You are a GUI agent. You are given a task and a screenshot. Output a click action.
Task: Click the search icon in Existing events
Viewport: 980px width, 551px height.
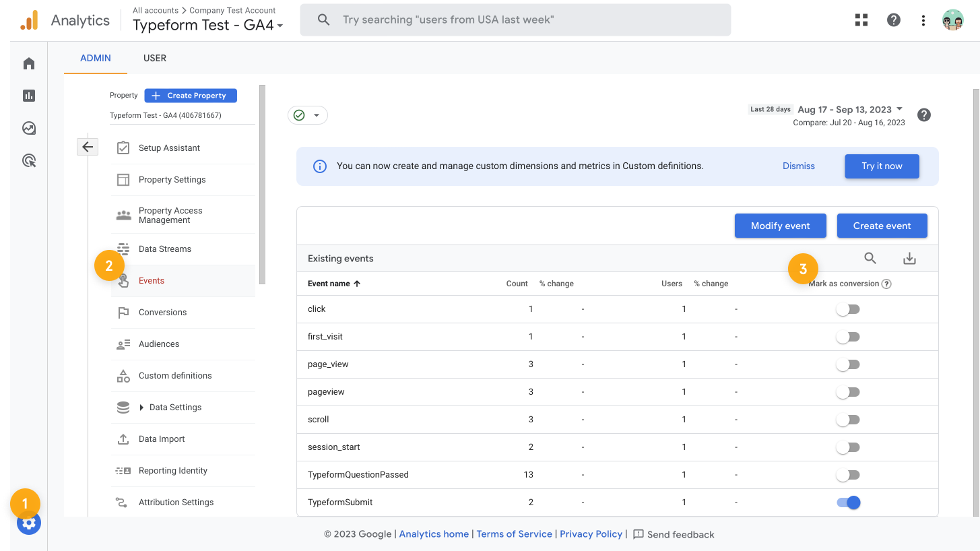coord(870,258)
